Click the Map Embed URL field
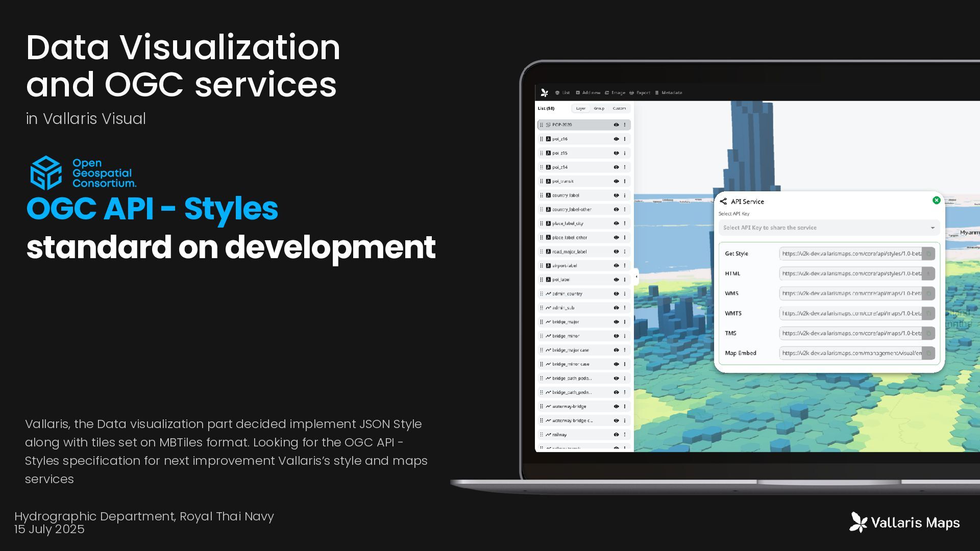Image resolution: width=980 pixels, height=551 pixels. pos(851,353)
